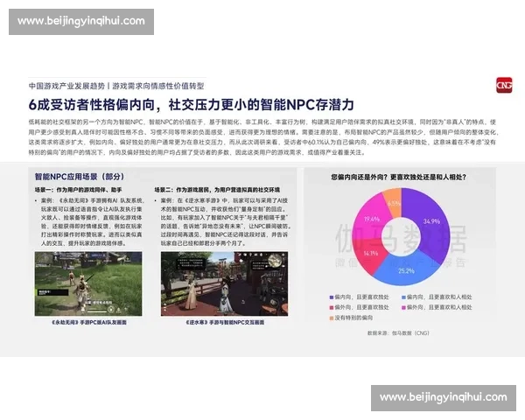Click the purple swatch beside the first '偏内向，且更喜欢独处' legend entry
Viewport: 525px width, 420px height.
click(332, 297)
